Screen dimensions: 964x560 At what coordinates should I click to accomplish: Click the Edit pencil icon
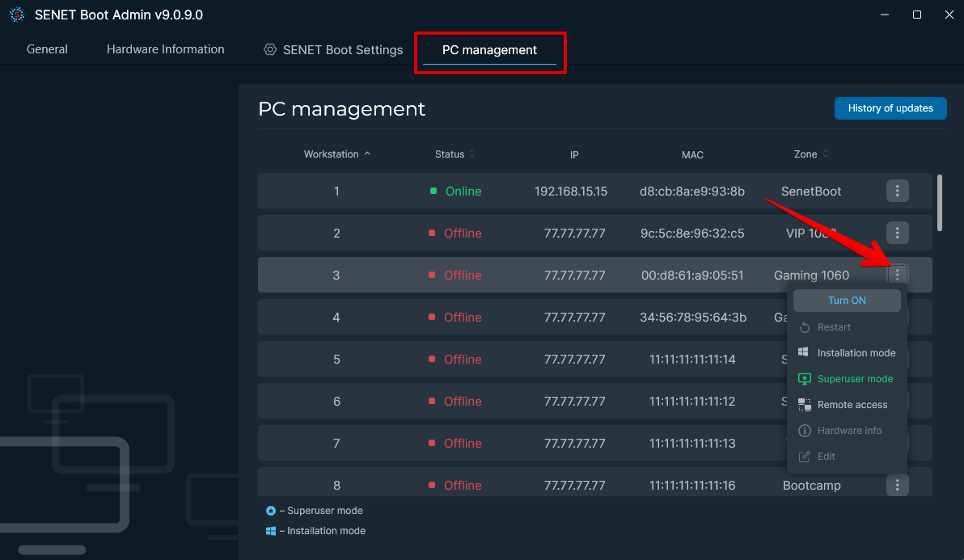[x=805, y=456]
